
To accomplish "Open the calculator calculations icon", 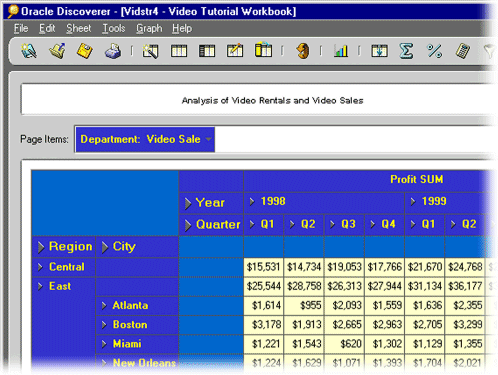I will [463, 51].
